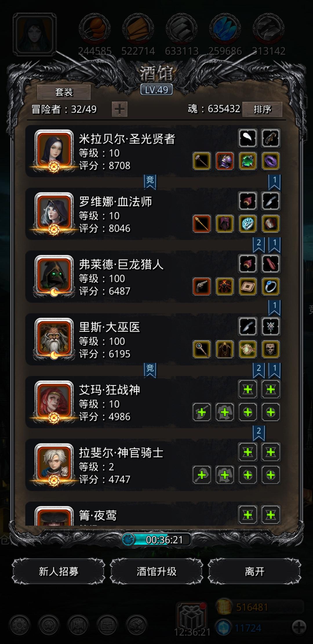Image resolution: width=313 pixels, height=644 pixels.
Task: Click the recruit timer progress bar
Action: (156, 540)
